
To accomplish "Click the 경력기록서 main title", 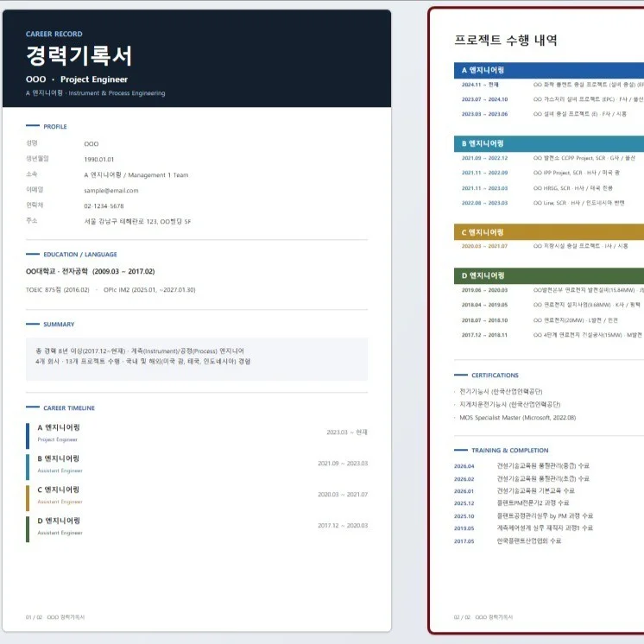I will pos(79,56).
